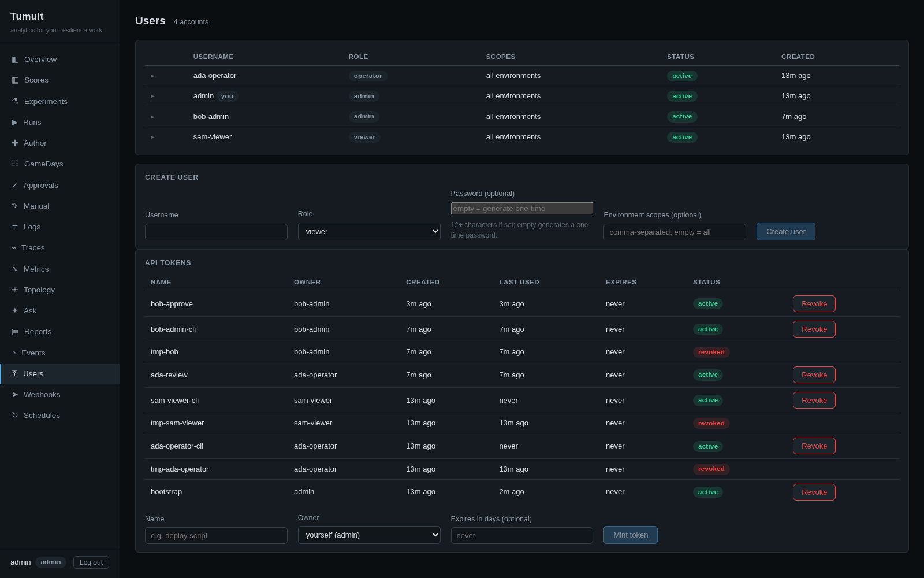The width and height of the screenshot is (924, 578).
Task: Click the Schedules refresh icon
Action: point(14,415)
